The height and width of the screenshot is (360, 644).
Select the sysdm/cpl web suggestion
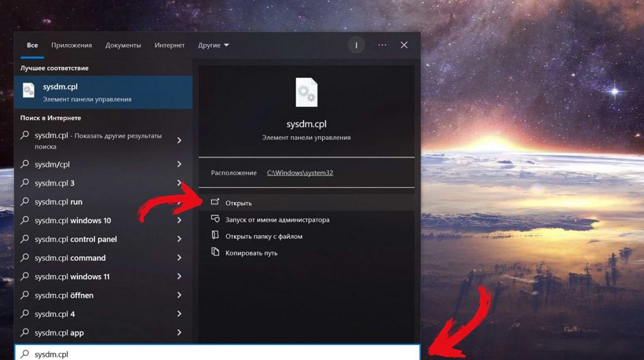pos(103,164)
